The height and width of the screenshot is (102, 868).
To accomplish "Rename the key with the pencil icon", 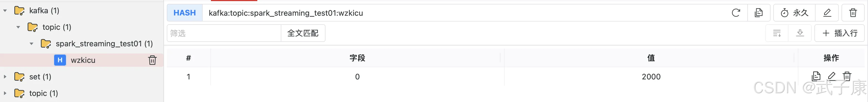I will (827, 13).
